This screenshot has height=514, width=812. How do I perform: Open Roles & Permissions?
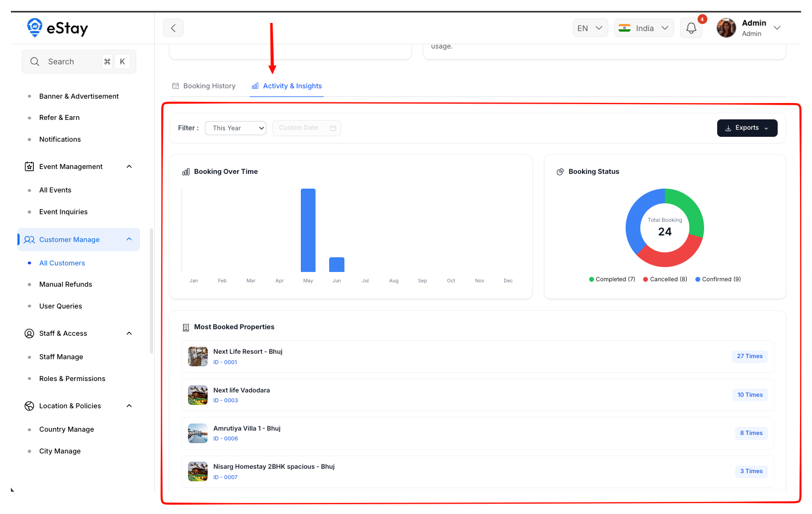[72, 379]
